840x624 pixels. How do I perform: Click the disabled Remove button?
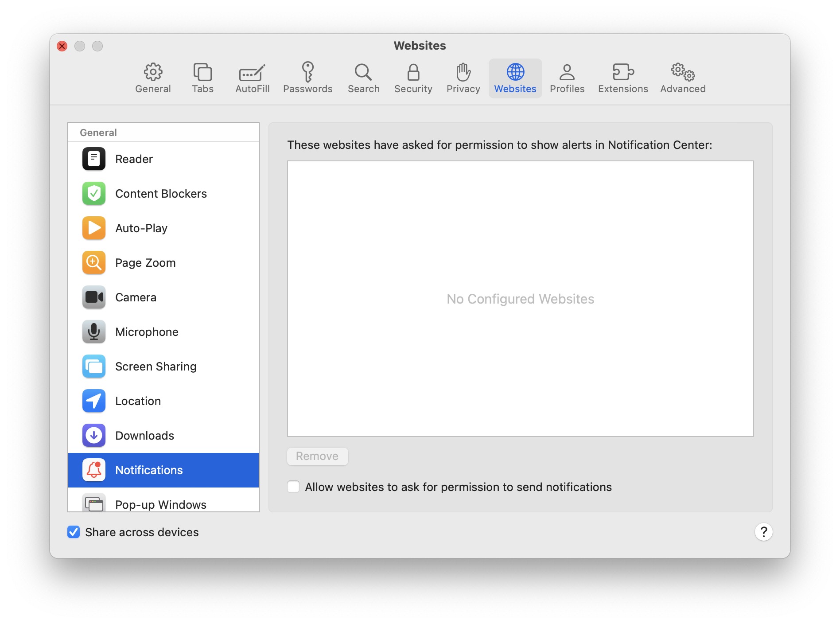(317, 456)
